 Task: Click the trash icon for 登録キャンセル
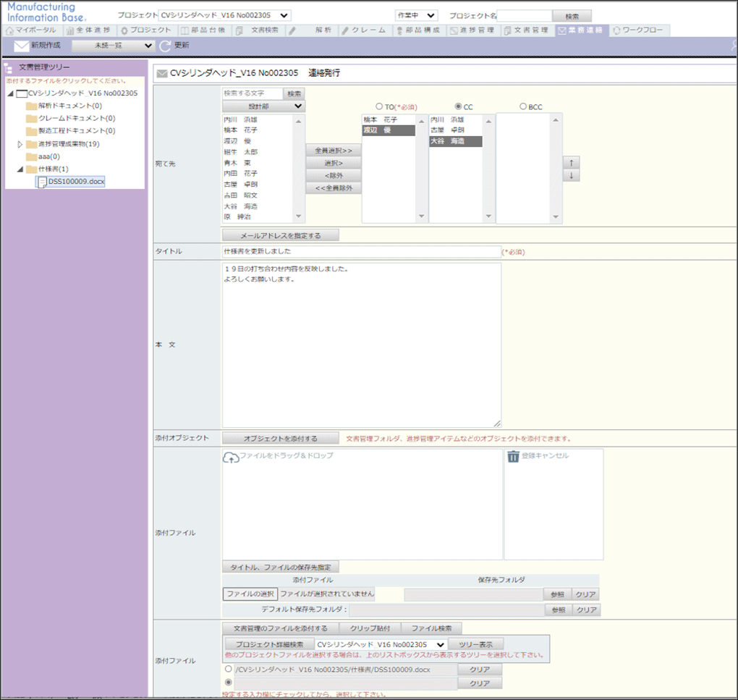513,456
